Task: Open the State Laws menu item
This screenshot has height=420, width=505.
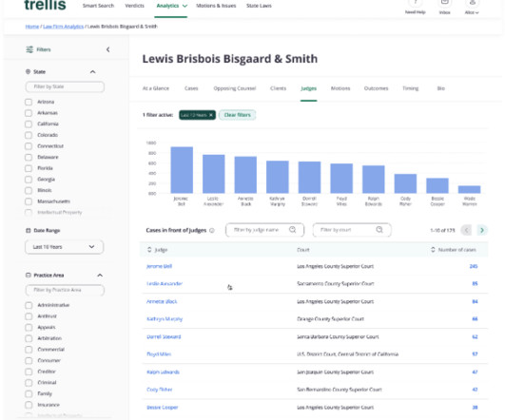Action: click(x=259, y=6)
